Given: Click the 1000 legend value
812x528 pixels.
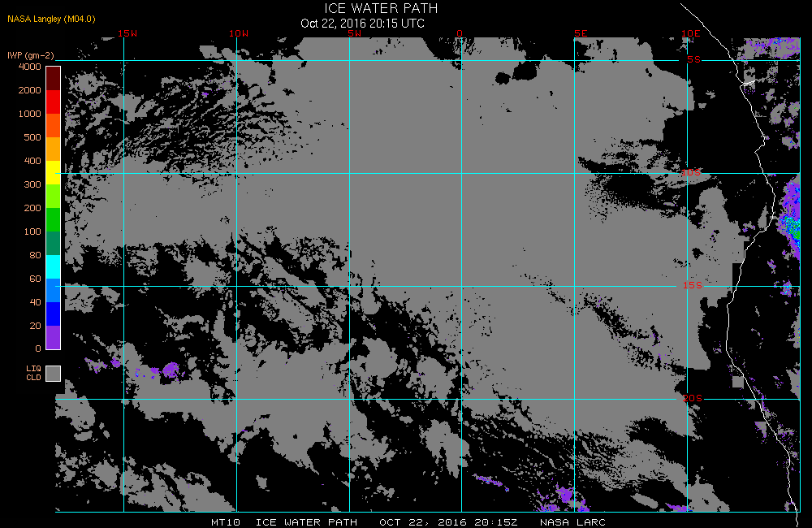Looking at the screenshot, I should pos(30,114).
